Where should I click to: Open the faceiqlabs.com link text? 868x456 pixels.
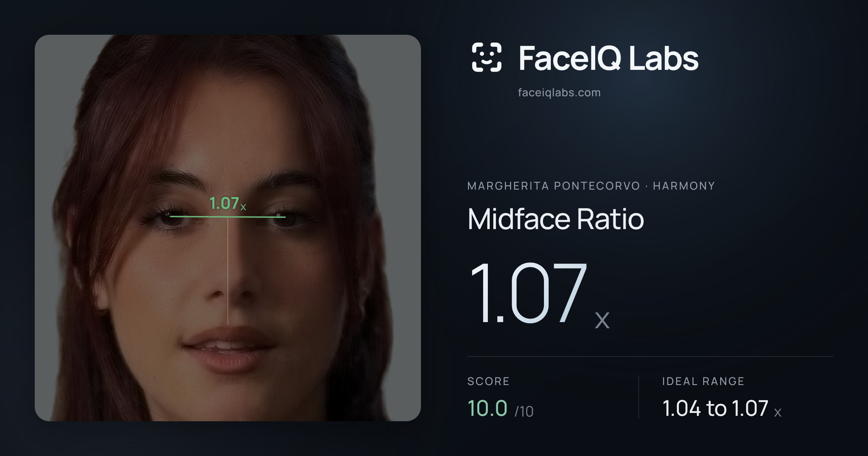(559, 93)
